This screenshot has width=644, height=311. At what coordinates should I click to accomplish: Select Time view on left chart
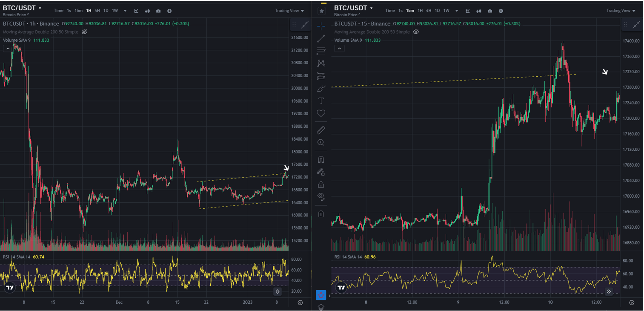pos(59,11)
